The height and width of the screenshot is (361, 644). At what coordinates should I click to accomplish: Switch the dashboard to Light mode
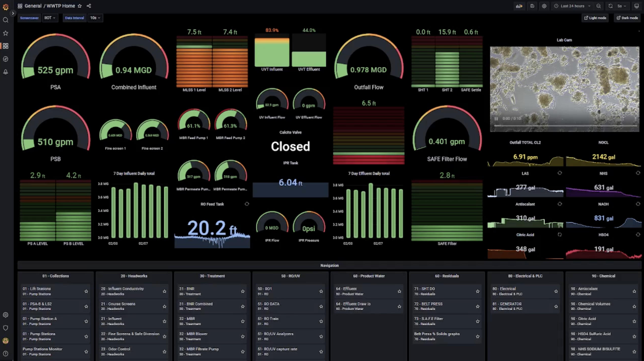pos(595,18)
